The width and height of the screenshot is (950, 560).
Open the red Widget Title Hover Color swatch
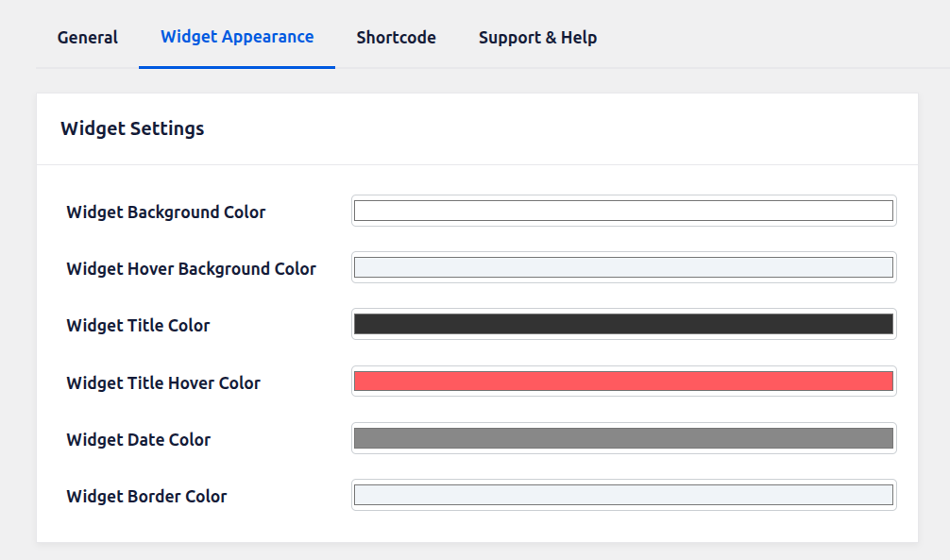[623, 382]
